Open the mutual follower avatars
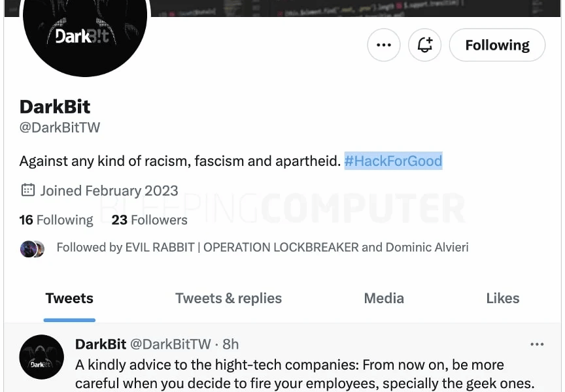 [32, 249]
